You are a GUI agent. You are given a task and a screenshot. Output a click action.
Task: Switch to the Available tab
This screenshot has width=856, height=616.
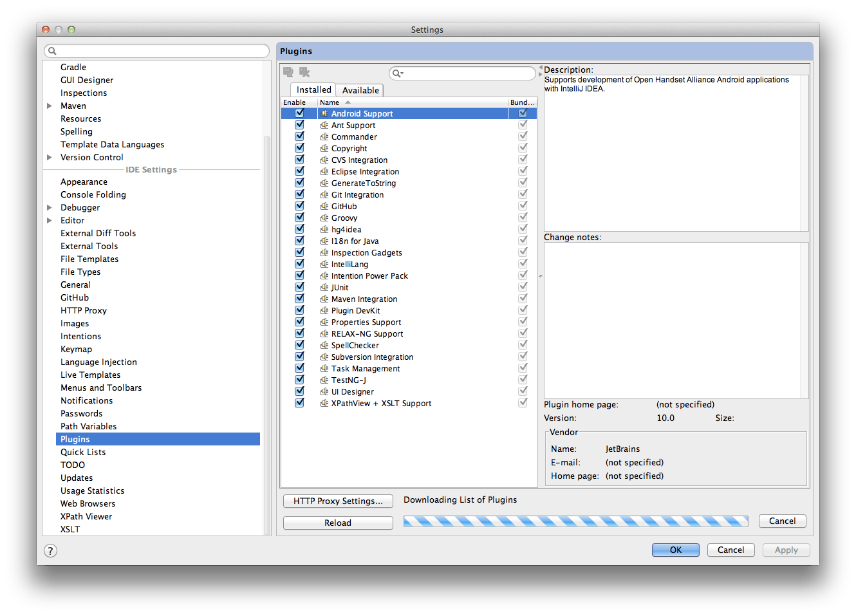pos(360,91)
